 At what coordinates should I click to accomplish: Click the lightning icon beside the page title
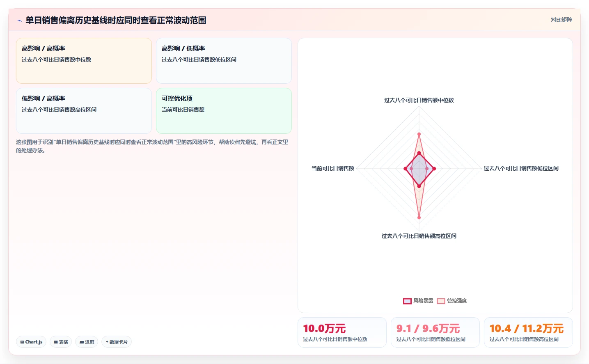pos(19,21)
